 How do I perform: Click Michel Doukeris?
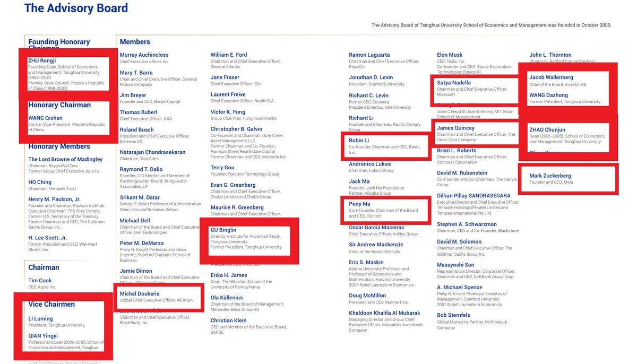click(140, 294)
